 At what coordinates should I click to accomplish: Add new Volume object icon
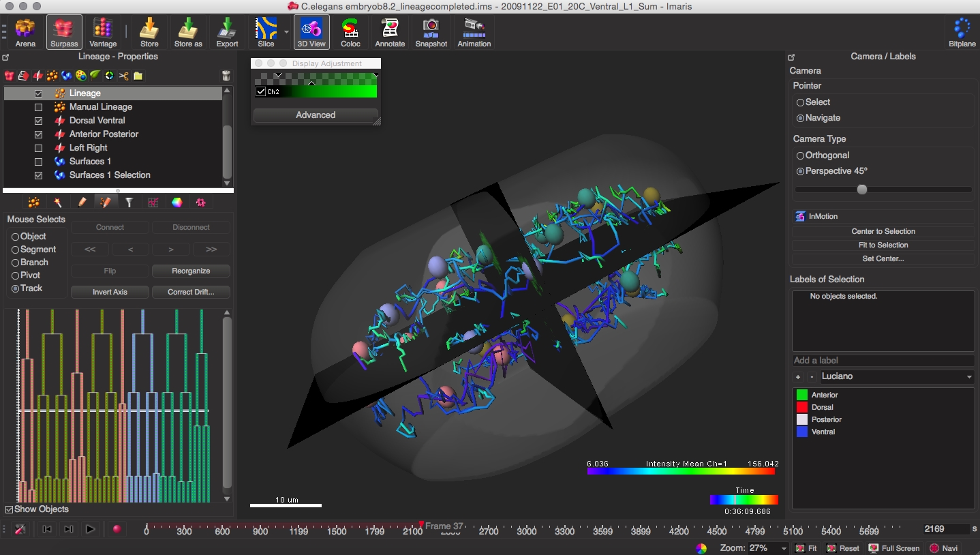pos(10,76)
